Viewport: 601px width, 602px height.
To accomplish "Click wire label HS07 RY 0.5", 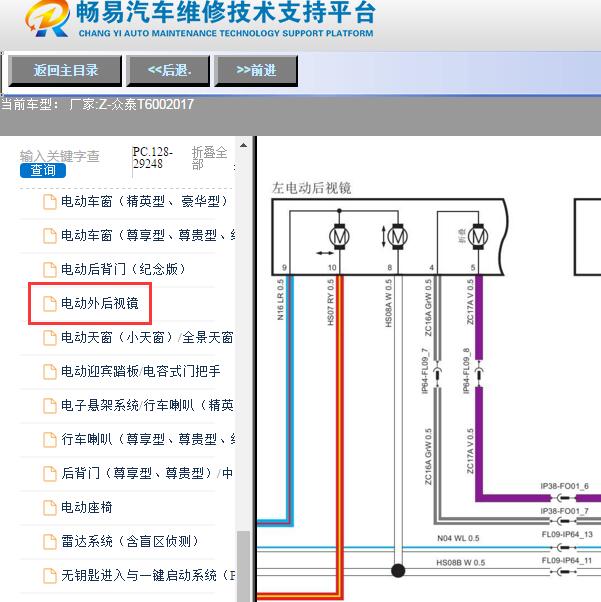I will point(331,302).
